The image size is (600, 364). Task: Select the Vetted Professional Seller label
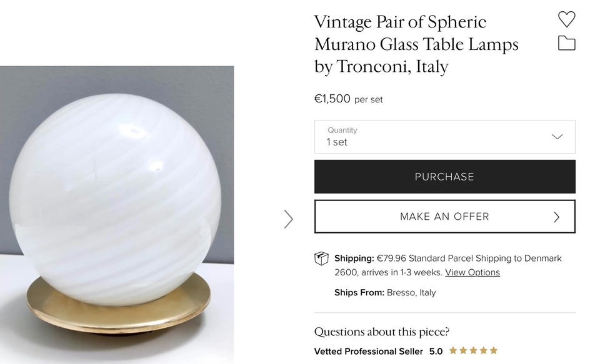pos(368,352)
